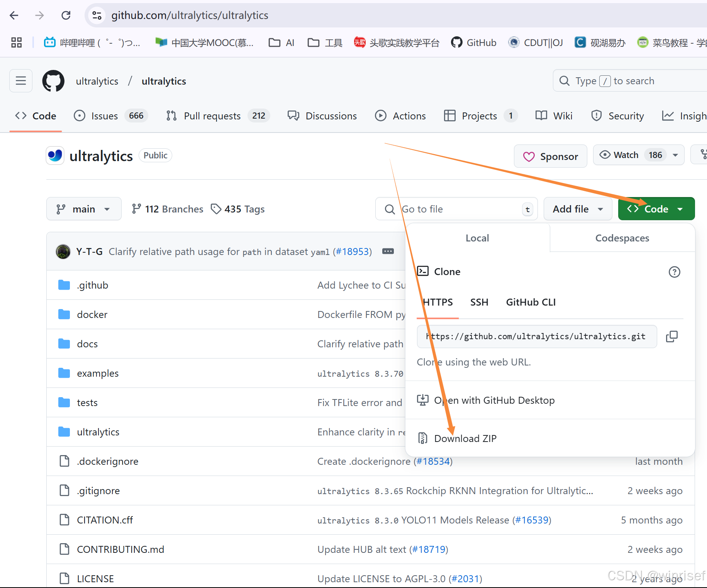Copy clone URL with copy icon
This screenshot has height=588, width=707.
pyautogui.click(x=672, y=336)
